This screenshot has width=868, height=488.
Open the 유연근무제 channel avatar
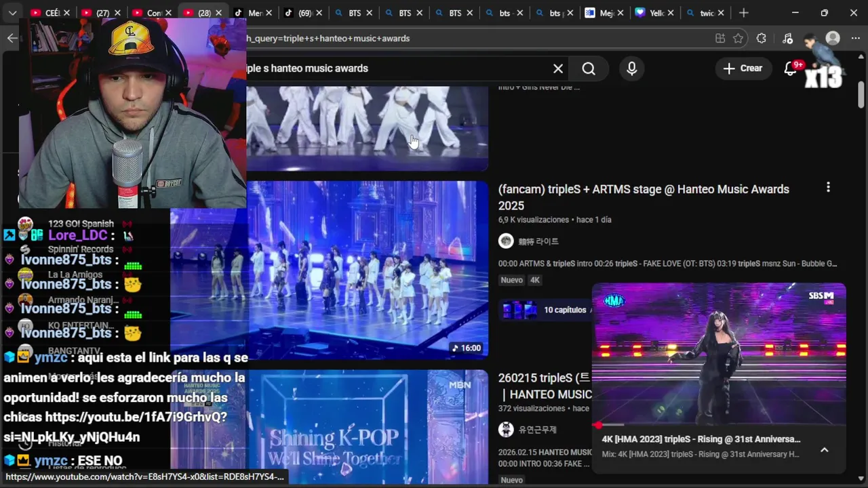[506, 429]
